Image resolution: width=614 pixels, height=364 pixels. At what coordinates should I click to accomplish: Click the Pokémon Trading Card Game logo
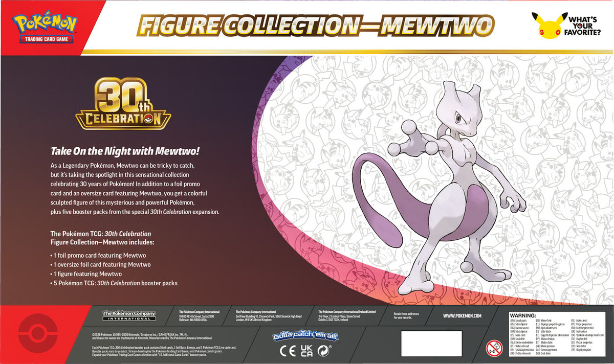[45, 28]
